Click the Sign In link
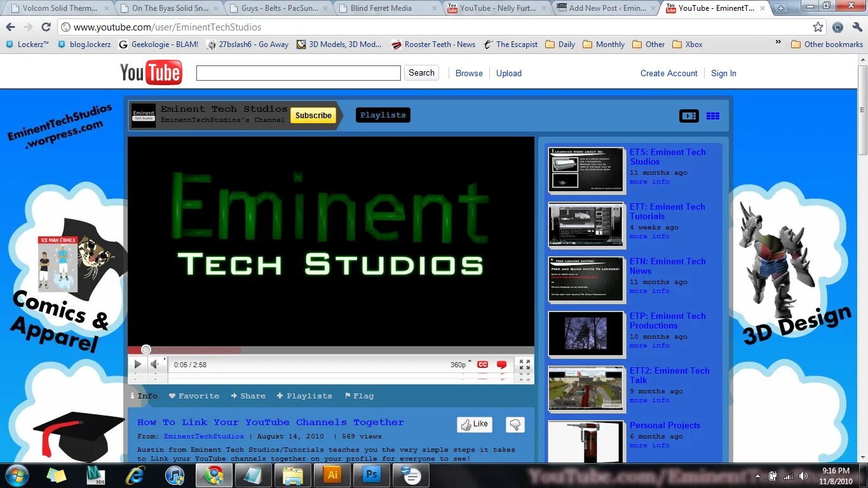 (x=724, y=73)
